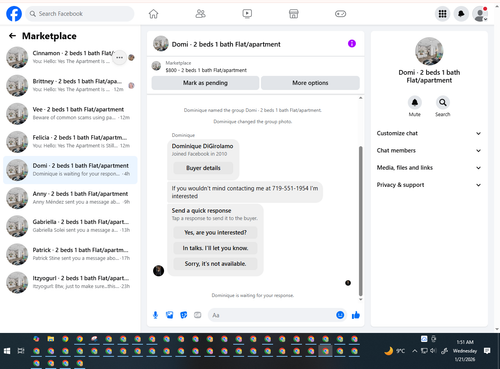
Task: Expand Chat members section
Action: point(429,150)
